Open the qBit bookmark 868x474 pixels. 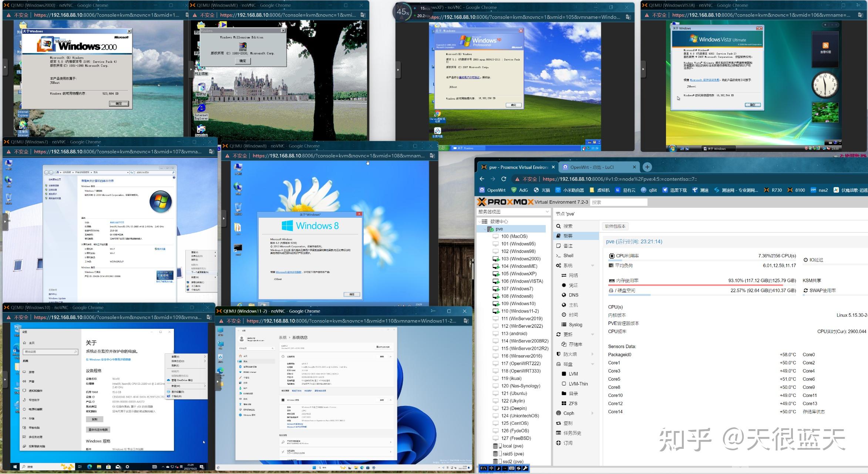649,190
